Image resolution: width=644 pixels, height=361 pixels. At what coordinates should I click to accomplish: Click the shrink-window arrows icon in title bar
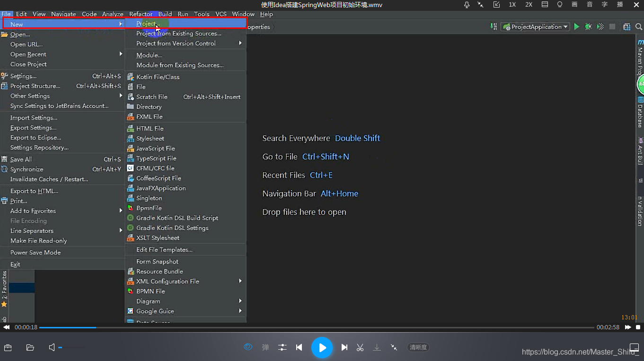point(481,5)
